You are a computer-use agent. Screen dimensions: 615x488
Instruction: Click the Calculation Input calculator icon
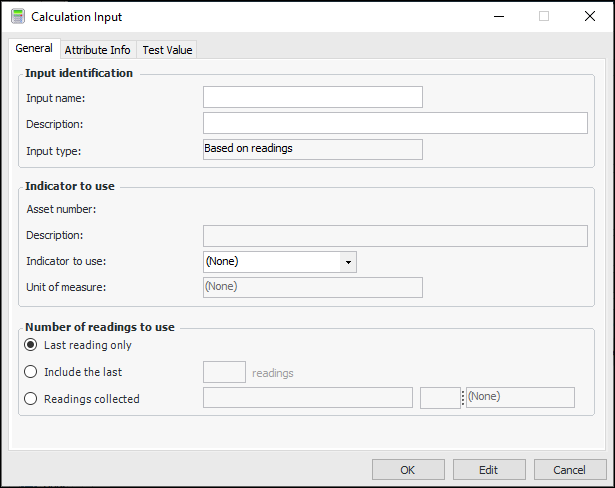coord(17,17)
